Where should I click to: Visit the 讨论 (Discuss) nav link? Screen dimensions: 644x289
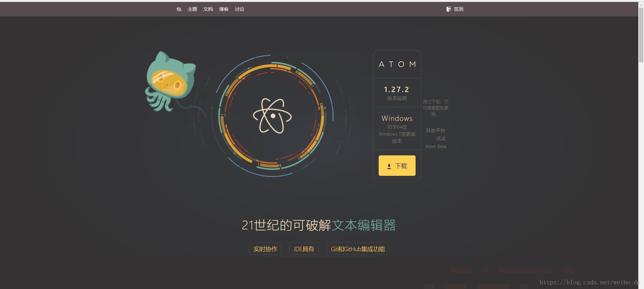[x=239, y=9]
